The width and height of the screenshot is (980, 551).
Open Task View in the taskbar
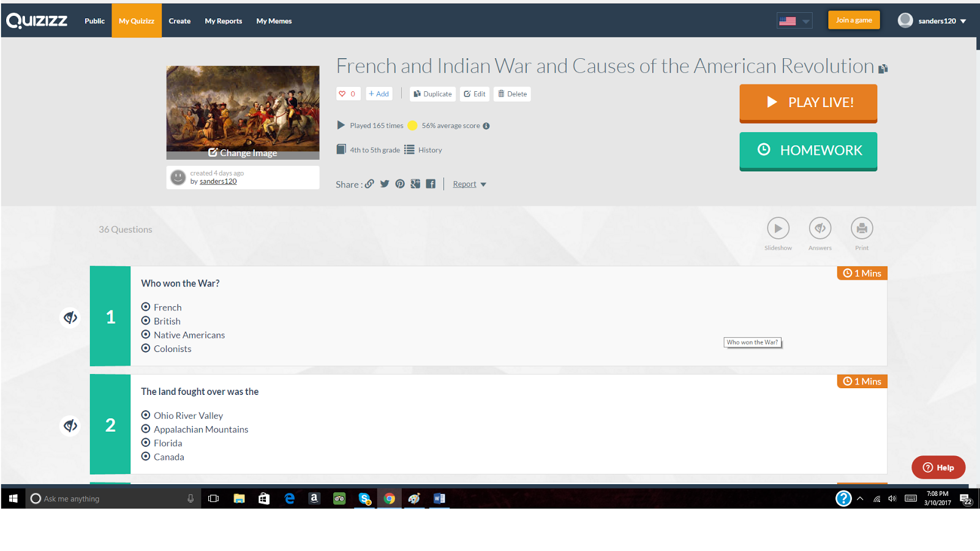click(x=213, y=498)
